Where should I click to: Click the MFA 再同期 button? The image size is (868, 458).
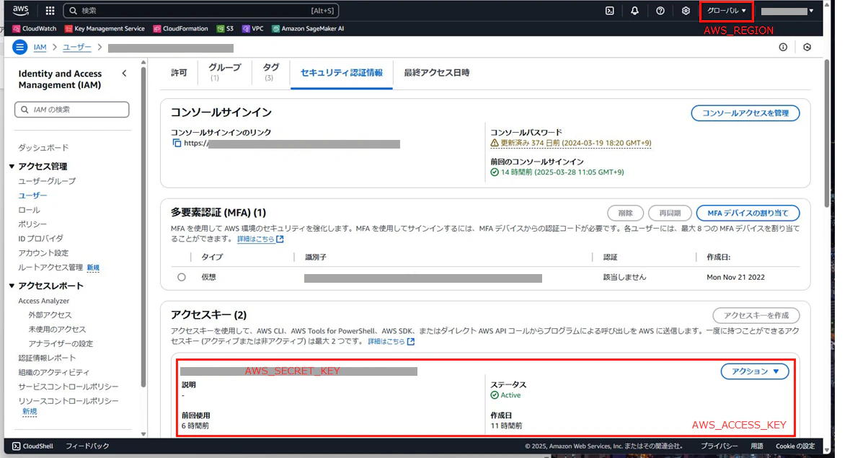point(670,213)
